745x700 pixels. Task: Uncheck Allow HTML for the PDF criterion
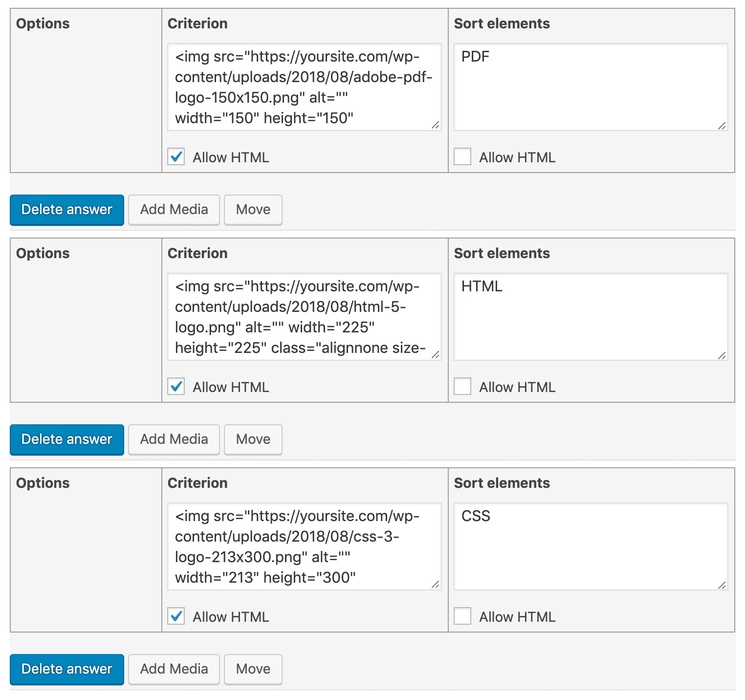point(176,157)
